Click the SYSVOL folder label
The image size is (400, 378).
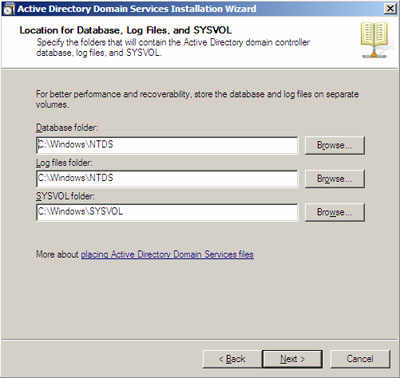tap(65, 196)
